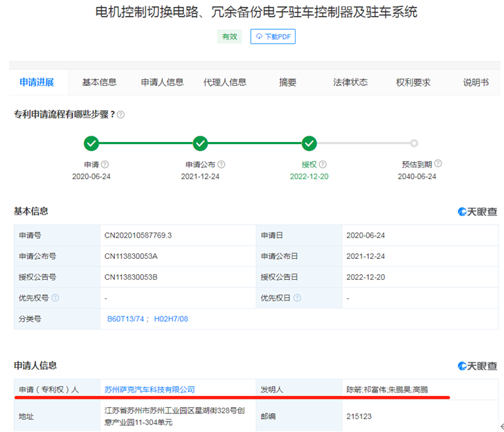Click help icon beside 优先权日

(x=297, y=298)
